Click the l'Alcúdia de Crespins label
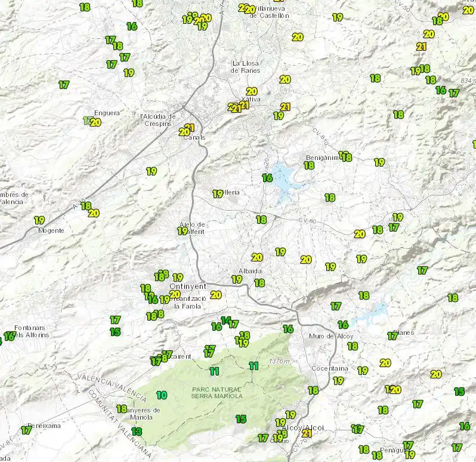 click(x=158, y=120)
